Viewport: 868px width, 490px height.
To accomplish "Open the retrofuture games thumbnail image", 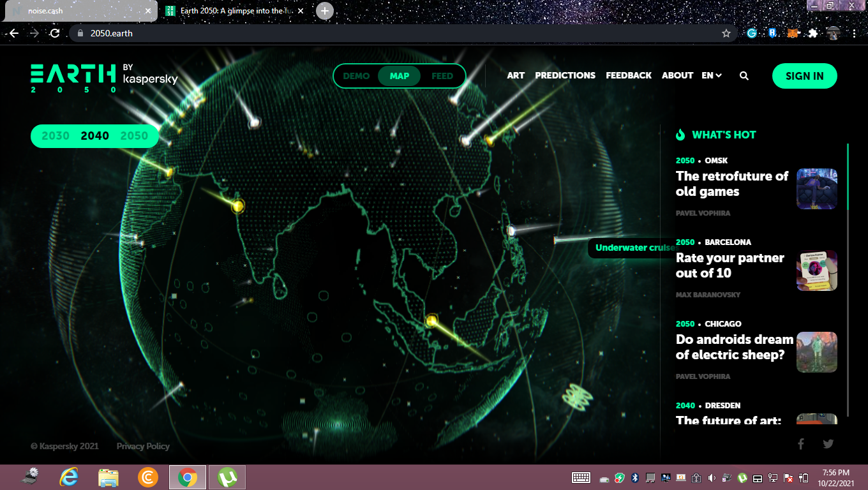I will point(817,189).
